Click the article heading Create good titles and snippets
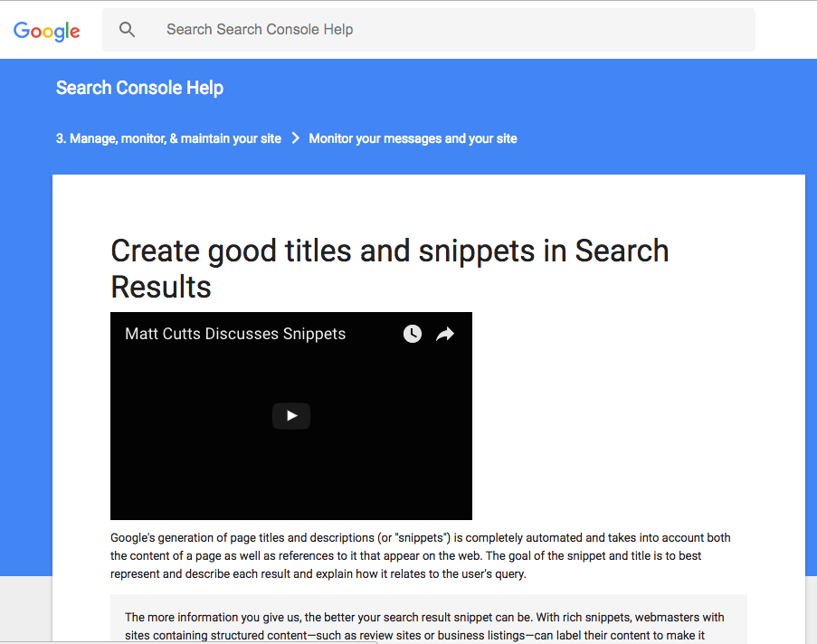Viewport: 817px width, 644px height. click(x=390, y=269)
